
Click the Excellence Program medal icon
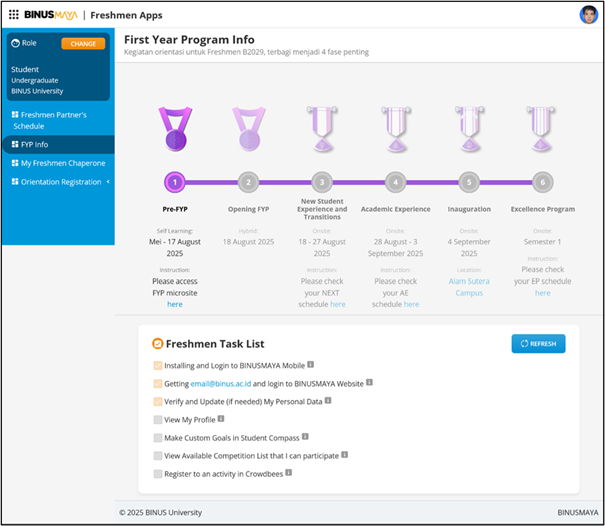pyautogui.click(x=541, y=129)
